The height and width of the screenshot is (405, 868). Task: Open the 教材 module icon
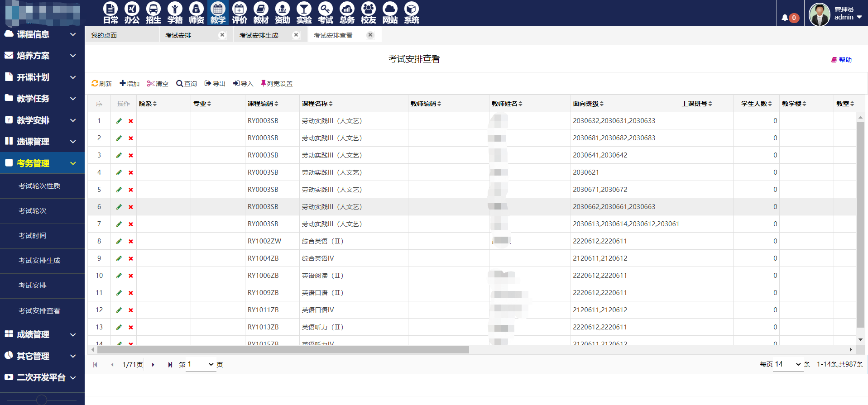click(261, 13)
